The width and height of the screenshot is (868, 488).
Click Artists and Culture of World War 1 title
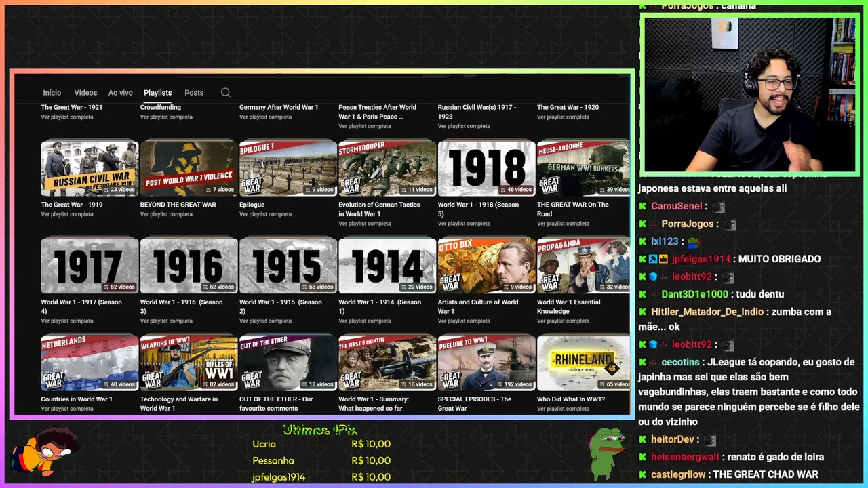478,307
